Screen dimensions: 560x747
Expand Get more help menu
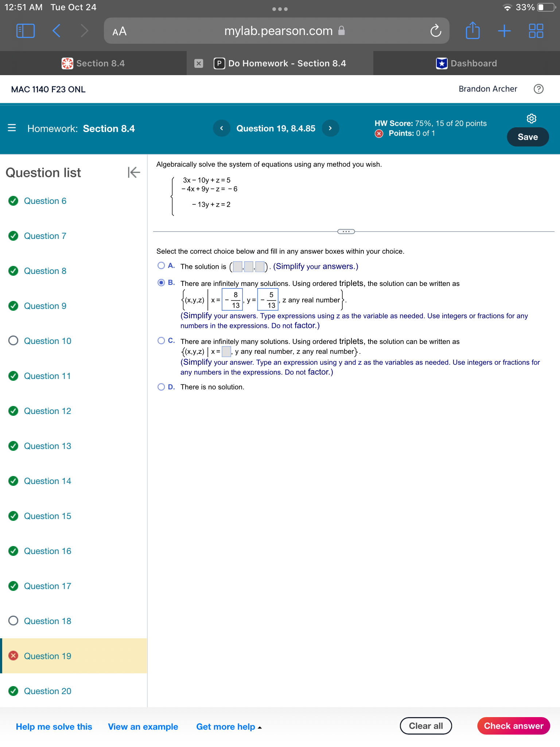(x=229, y=727)
